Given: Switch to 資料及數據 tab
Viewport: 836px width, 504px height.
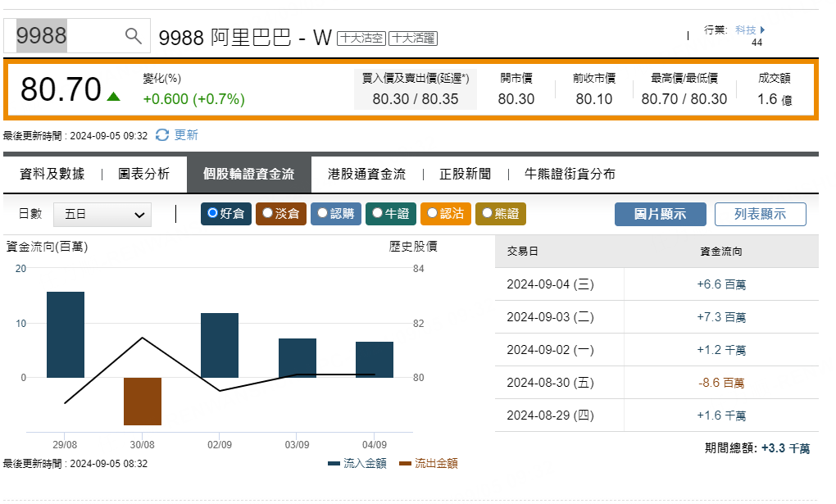Looking at the screenshot, I should pos(52,174).
